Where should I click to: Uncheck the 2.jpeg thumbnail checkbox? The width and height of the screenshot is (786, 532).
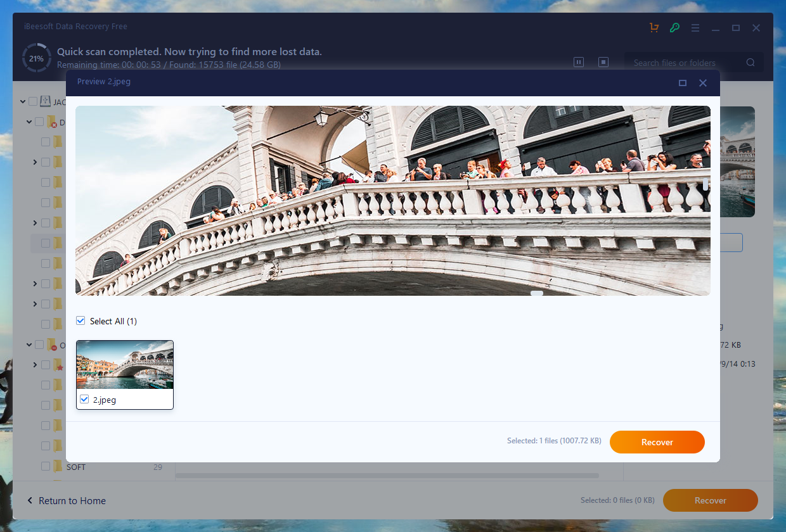84,400
